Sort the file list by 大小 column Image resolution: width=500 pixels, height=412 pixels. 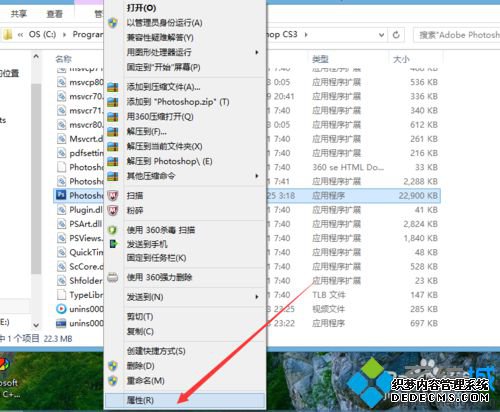(x=401, y=59)
